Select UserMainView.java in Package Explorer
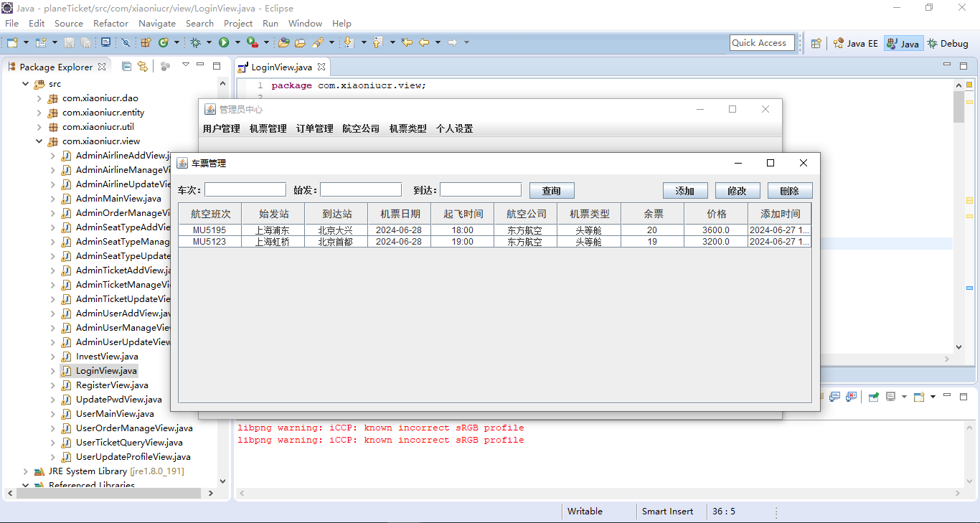The image size is (980, 523). [115, 414]
